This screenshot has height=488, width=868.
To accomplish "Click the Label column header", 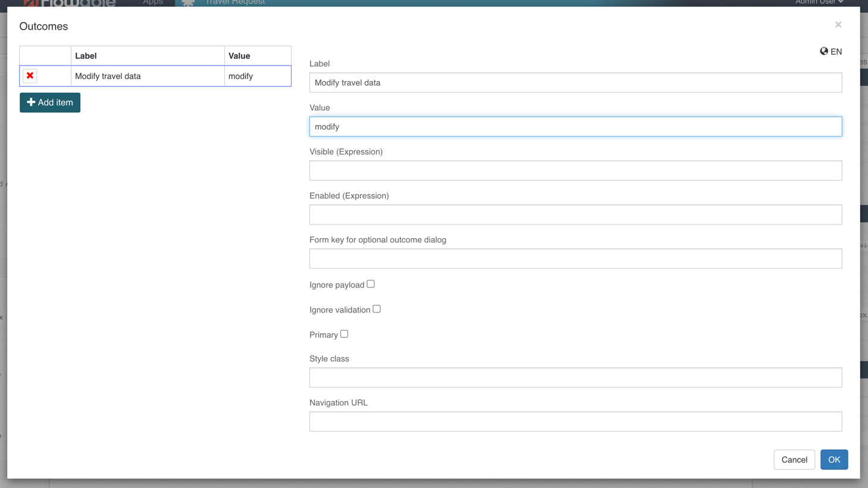I will (x=147, y=56).
